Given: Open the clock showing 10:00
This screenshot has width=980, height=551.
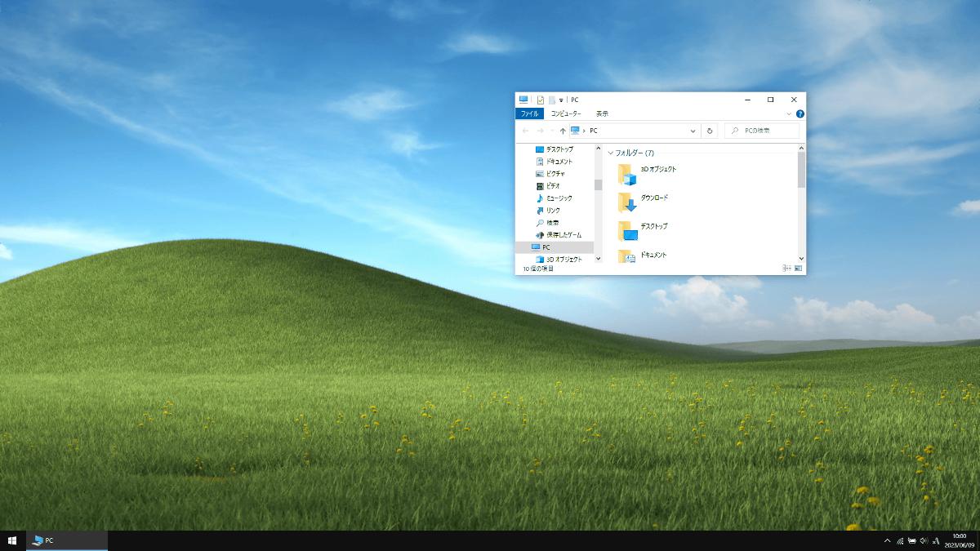Looking at the screenshot, I should (x=960, y=540).
